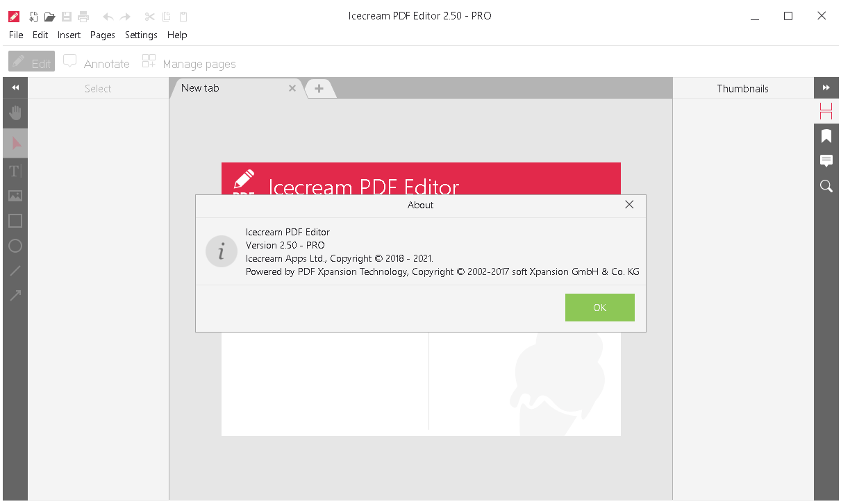Click the Thumbnails panel header
The height and width of the screenshot is (504, 841).
tap(743, 88)
